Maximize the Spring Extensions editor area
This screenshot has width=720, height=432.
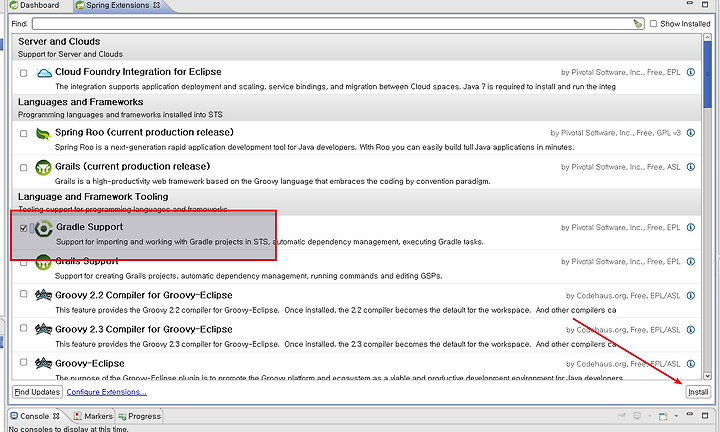pyautogui.click(x=705, y=4)
